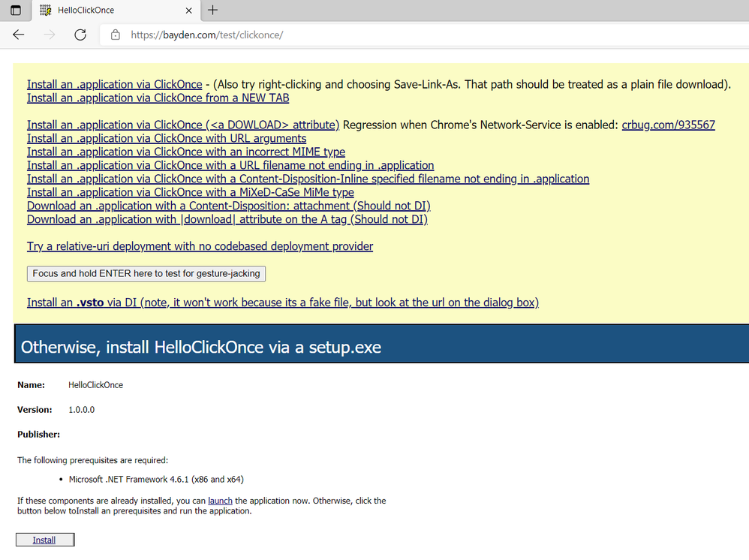
Task: Open the crbug.com/935567 link
Action: coord(668,125)
